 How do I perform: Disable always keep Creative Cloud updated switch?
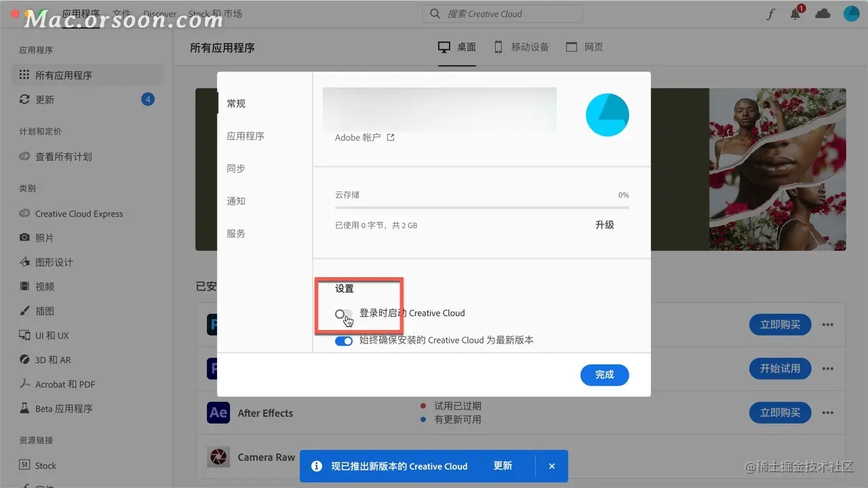[x=344, y=340]
